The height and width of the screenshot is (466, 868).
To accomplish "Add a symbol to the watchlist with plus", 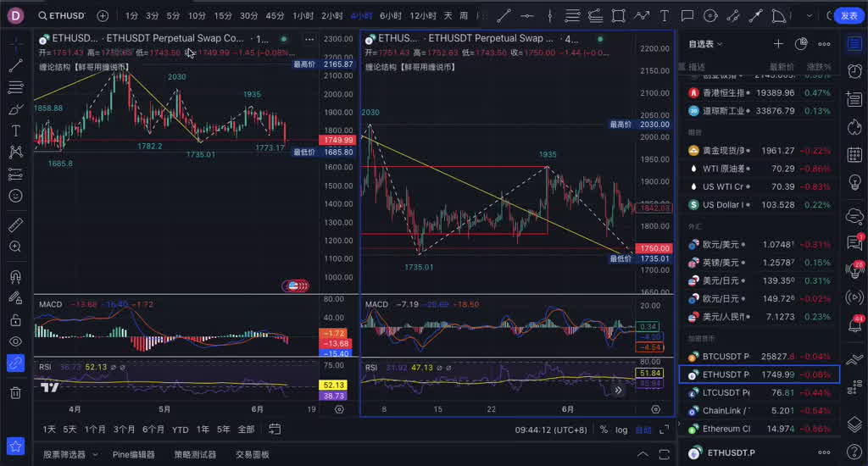I will [x=778, y=44].
